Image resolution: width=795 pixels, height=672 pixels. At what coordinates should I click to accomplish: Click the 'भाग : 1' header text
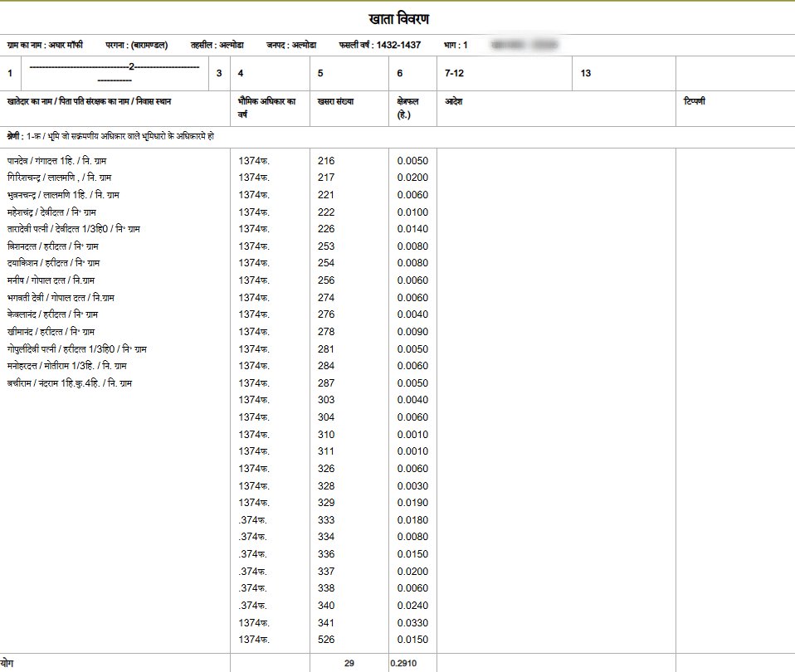point(456,45)
